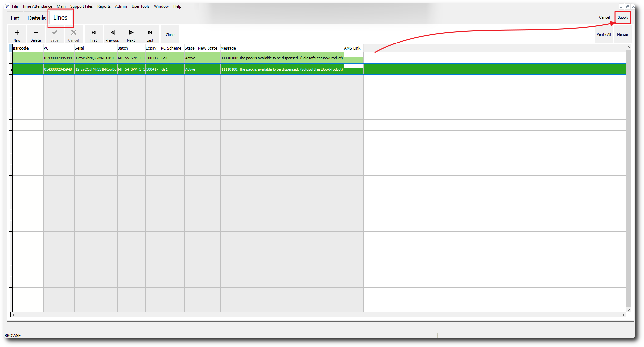Screen dimensions: 644x347
Task: Open the Admin menu
Action: (121, 6)
